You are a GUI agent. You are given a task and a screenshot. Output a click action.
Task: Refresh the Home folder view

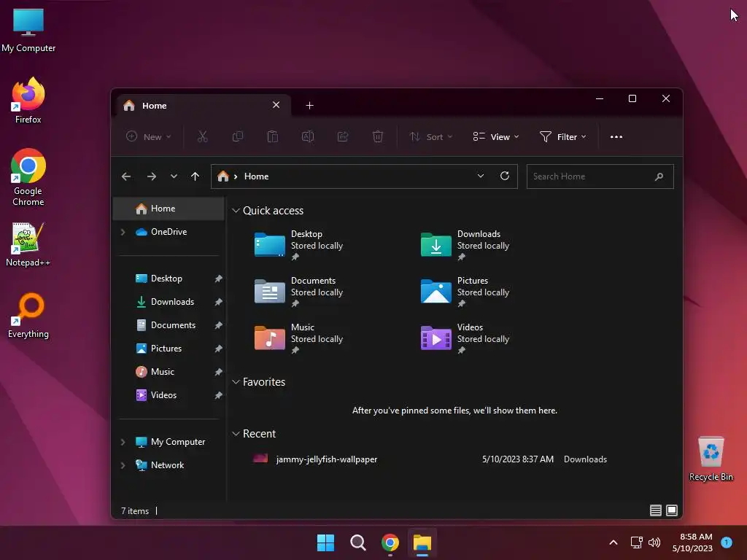tap(505, 176)
